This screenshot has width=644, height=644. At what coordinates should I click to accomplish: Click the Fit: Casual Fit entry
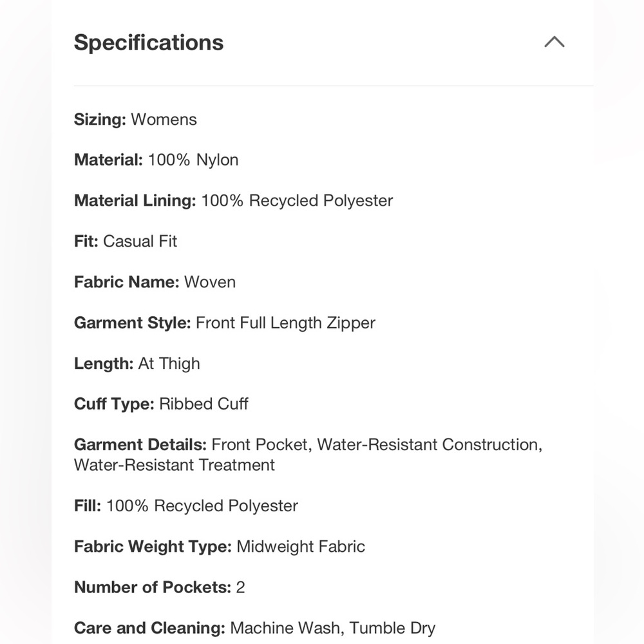tap(126, 241)
